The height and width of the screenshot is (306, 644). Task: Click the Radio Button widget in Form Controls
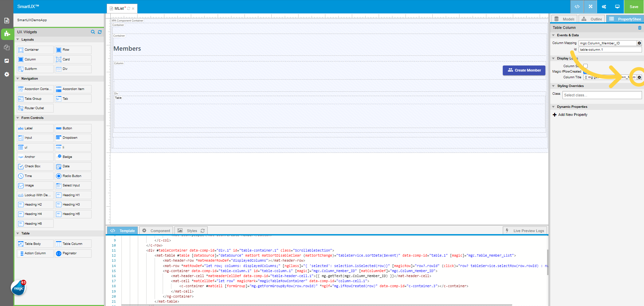[73, 176]
